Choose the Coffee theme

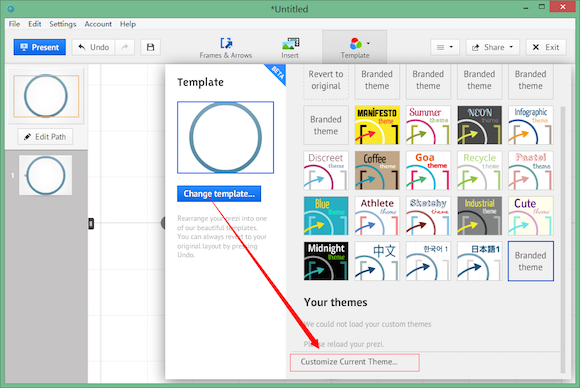pos(377,171)
